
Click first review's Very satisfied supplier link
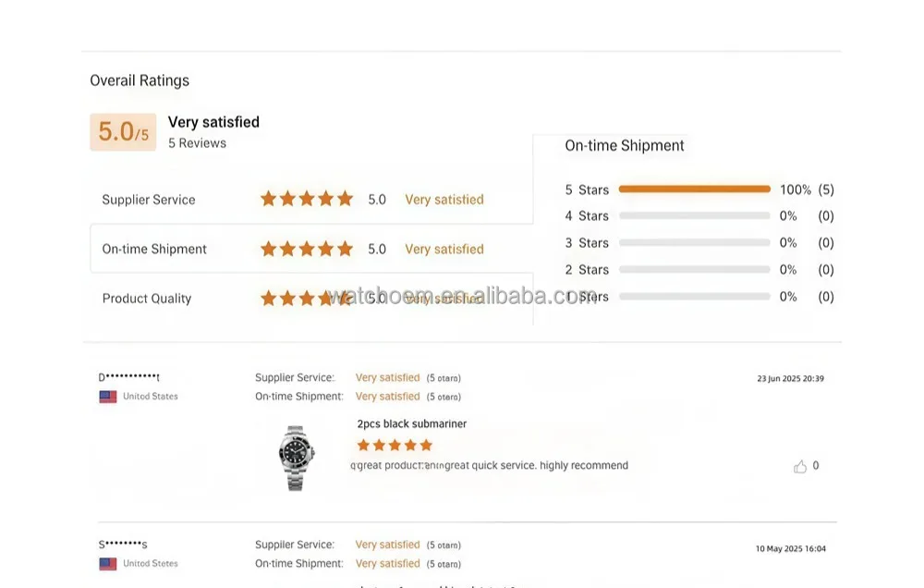click(387, 378)
